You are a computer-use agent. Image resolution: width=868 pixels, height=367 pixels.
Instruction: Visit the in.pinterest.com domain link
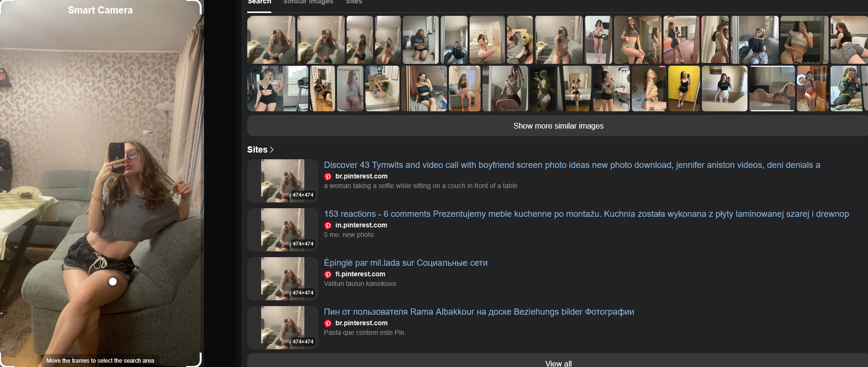point(361,225)
